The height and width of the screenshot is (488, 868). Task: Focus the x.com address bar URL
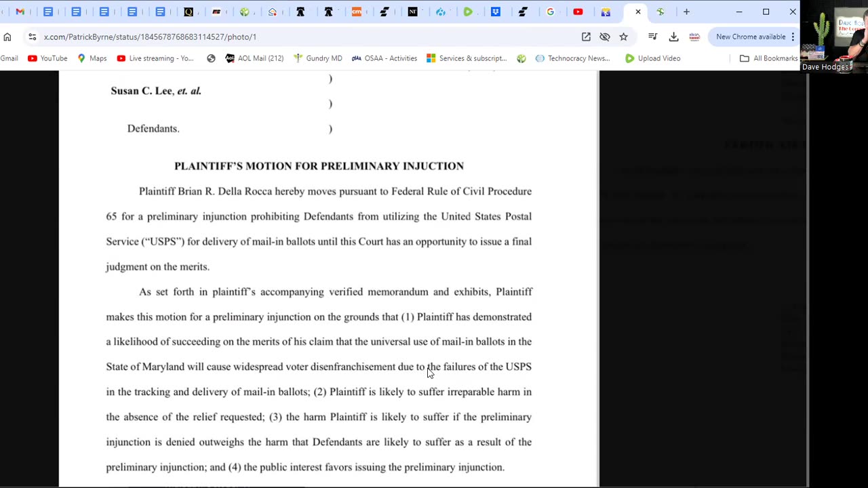click(150, 37)
